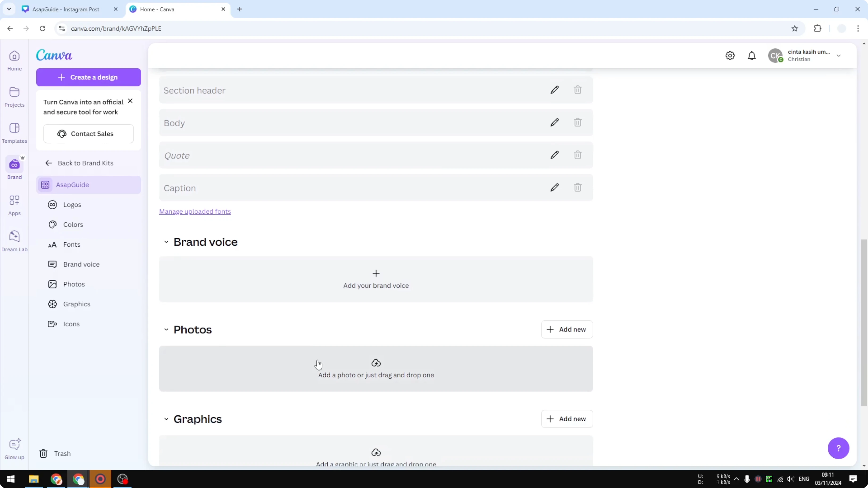Select the AsapGuide brand kit
This screenshot has width=868, height=488.
click(x=88, y=185)
